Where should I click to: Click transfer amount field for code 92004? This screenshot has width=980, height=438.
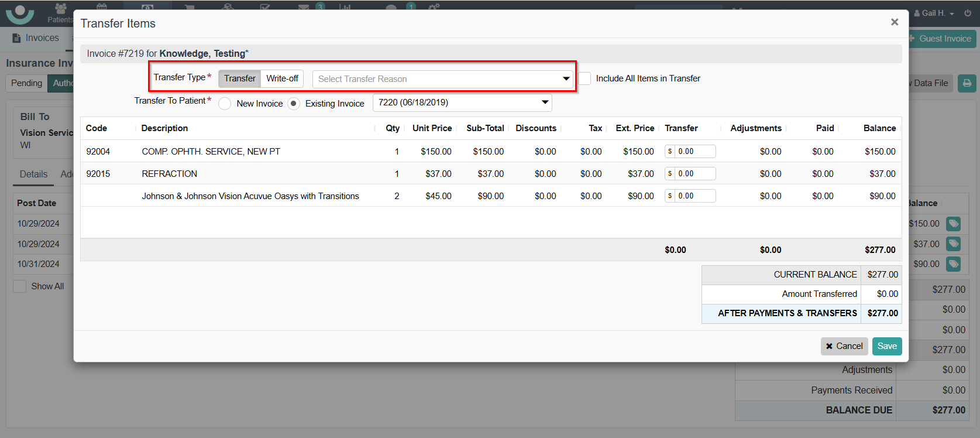click(x=695, y=152)
